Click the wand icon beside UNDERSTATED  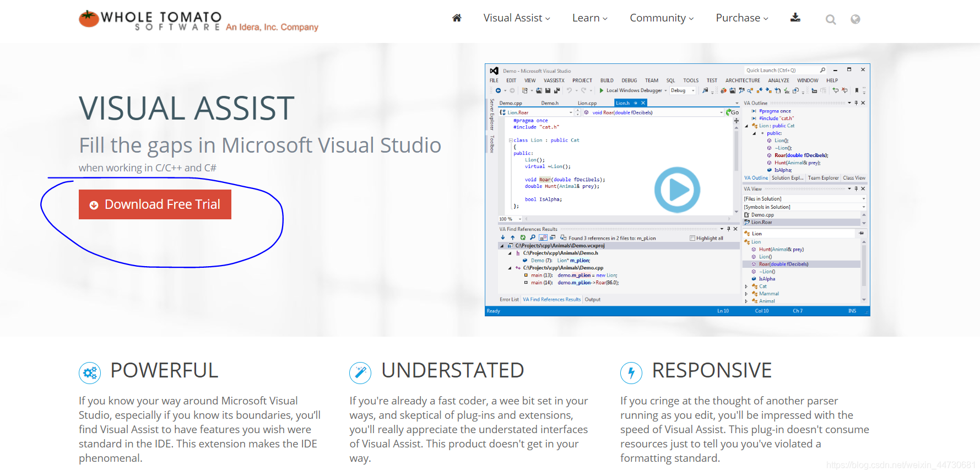click(360, 373)
